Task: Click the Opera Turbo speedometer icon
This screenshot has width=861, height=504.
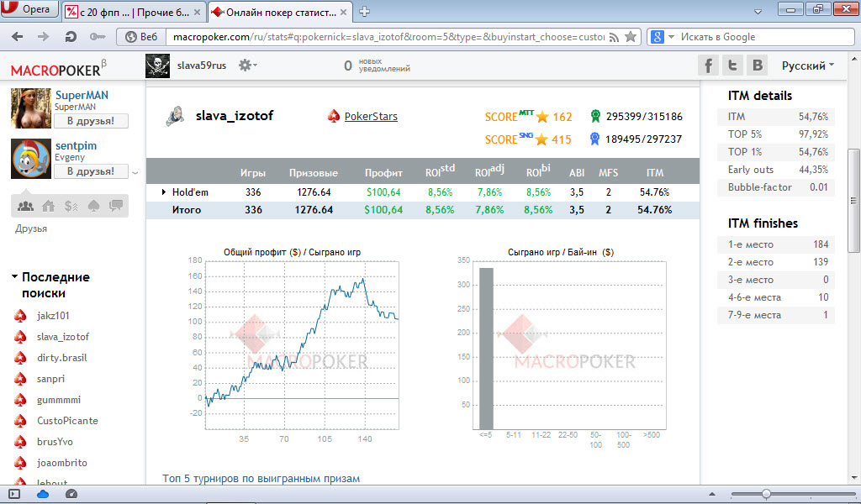Action: 71,494
